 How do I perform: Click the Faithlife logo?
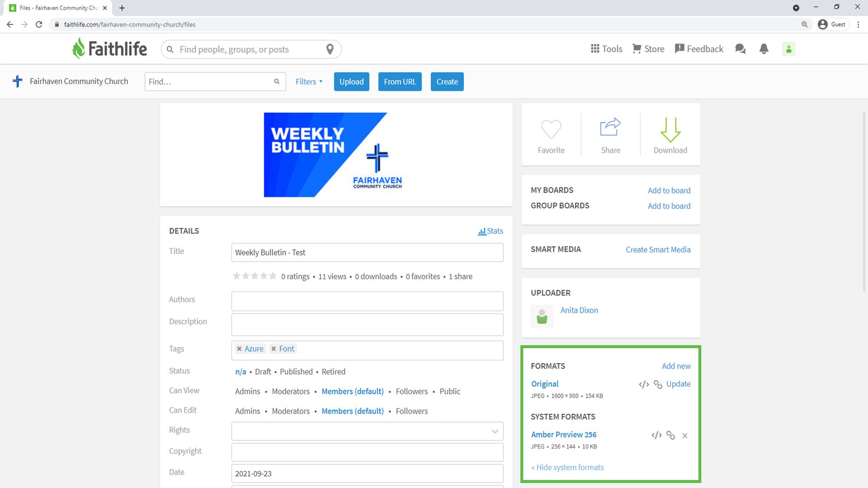point(109,48)
